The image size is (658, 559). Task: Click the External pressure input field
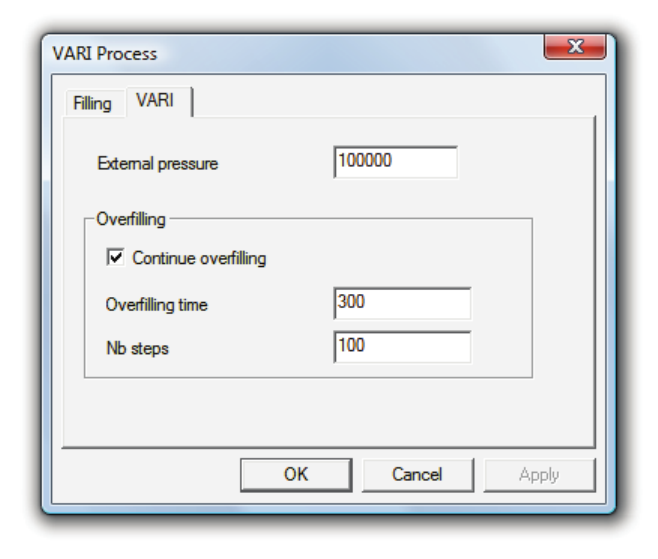tap(395, 162)
